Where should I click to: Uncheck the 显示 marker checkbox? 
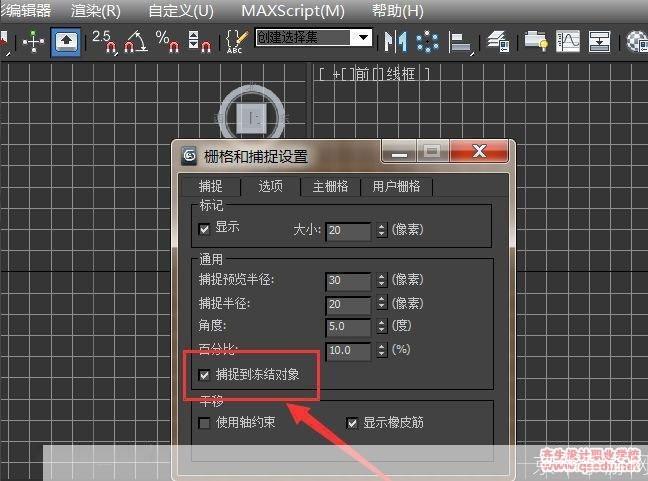[205, 228]
